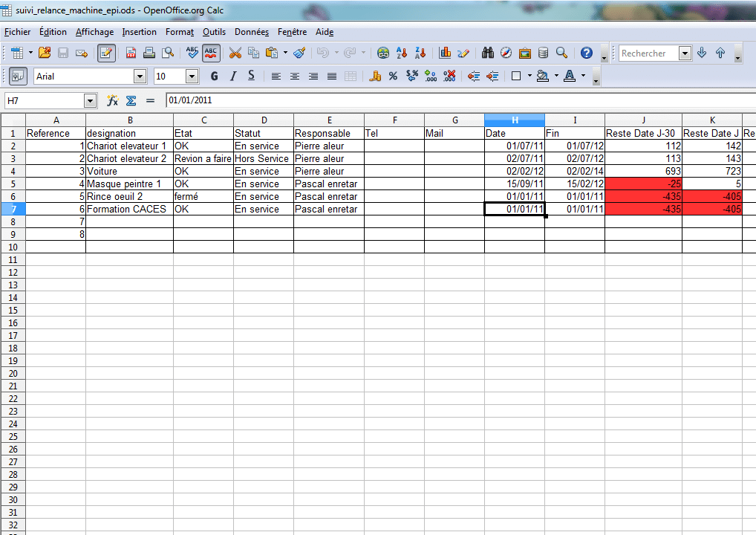Image resolution: width=756 pixels, height=535 pixels.
Task: Click the Undo icon
Action: click(323, 53)
